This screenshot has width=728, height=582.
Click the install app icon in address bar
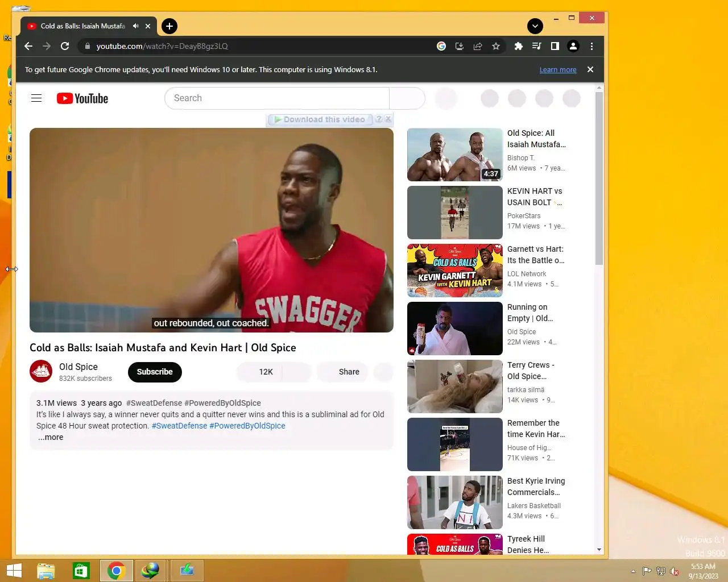click(460, 46)
